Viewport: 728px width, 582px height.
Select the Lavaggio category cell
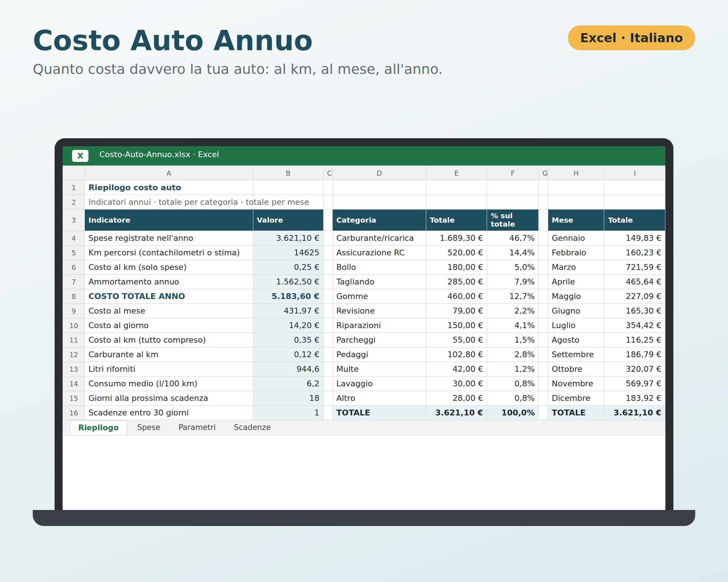click(379, 384)
